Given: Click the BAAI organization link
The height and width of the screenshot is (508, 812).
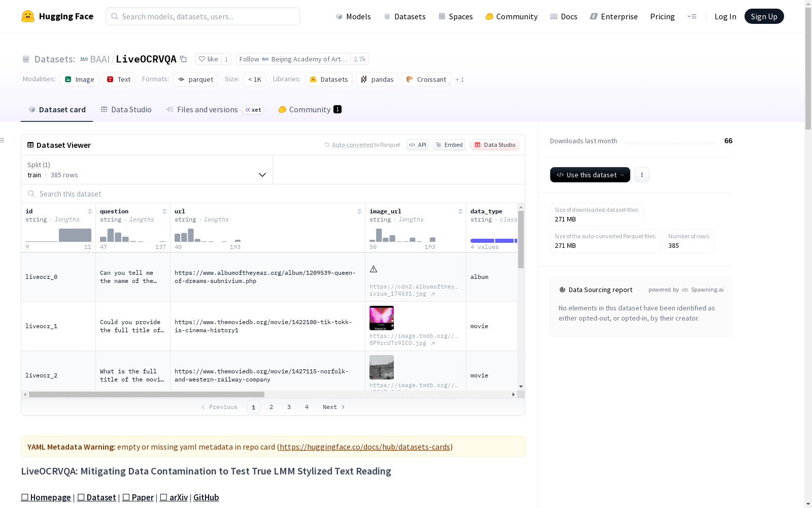Looking at the screenshot, I should tap(100, 59).
